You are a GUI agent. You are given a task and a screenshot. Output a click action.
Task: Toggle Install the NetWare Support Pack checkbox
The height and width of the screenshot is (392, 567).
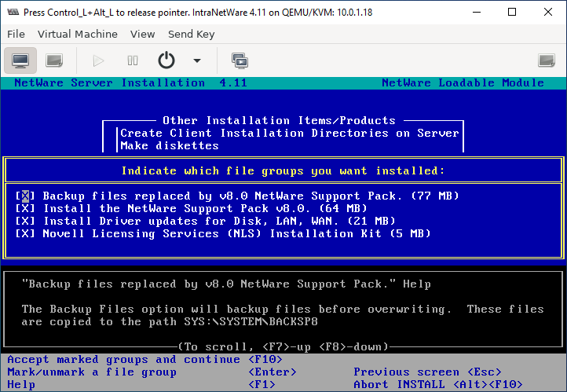pos(25,208)
